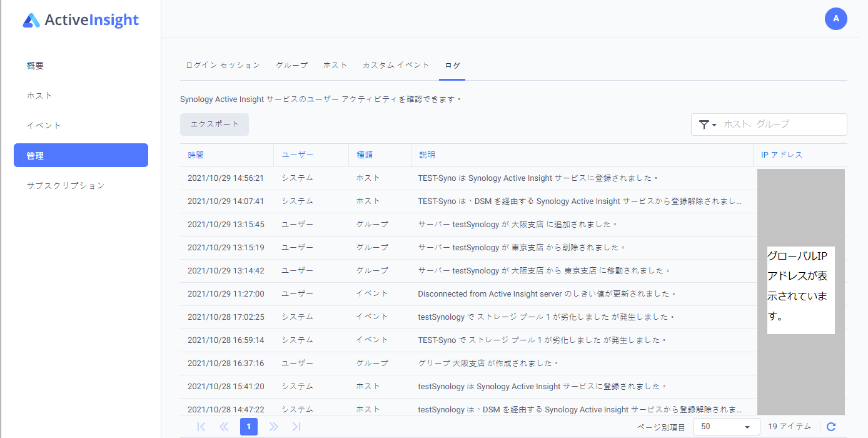Click the timestamp 2021/10/29 13:15:19
868x438 pixels.
(x=226, y=248)
